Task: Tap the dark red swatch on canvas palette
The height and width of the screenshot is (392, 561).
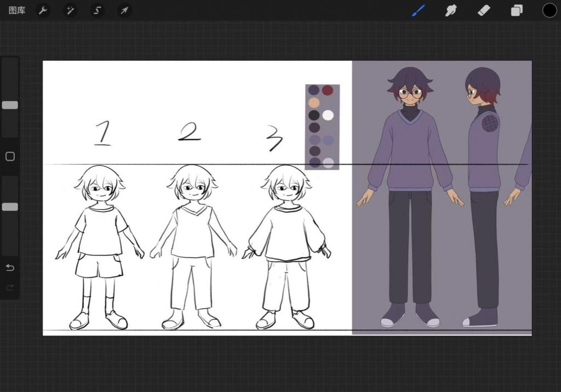Action: pos(328,90)
